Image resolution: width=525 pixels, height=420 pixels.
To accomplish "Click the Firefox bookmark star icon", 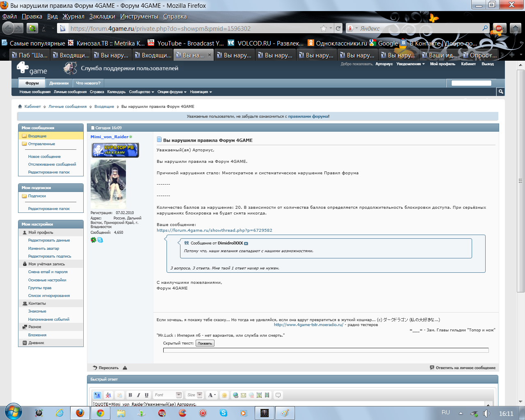I will tap(324, 28).
